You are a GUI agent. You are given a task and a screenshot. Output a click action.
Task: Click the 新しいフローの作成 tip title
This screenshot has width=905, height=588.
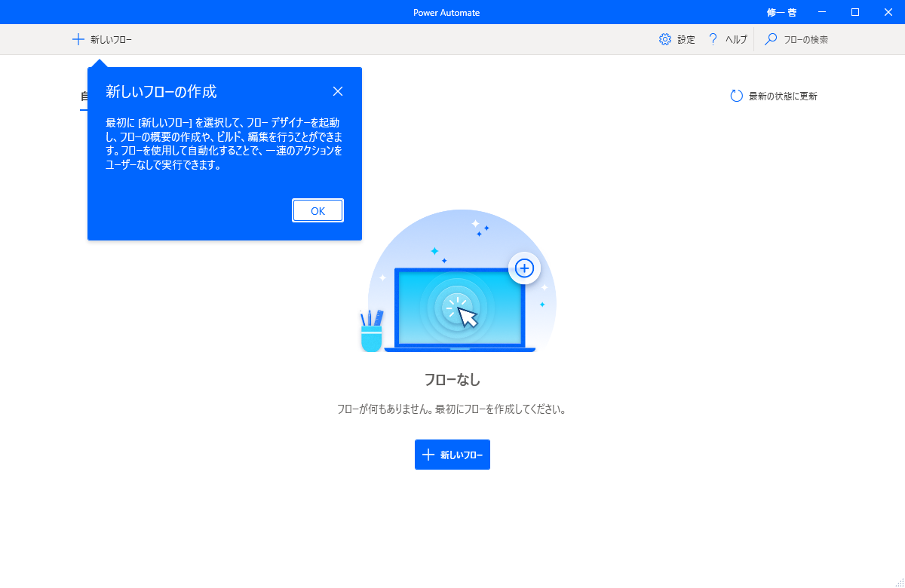point(161,92)
